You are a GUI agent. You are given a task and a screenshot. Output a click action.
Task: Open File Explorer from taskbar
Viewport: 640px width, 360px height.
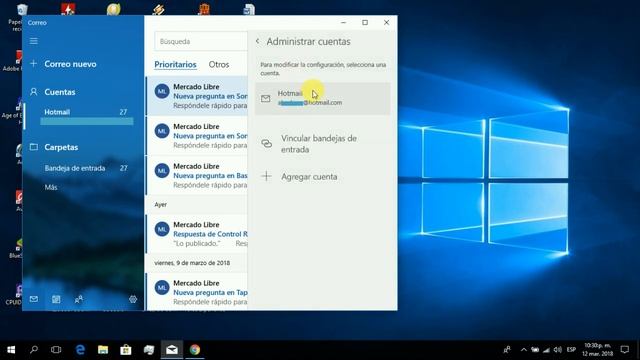[103, 350]
